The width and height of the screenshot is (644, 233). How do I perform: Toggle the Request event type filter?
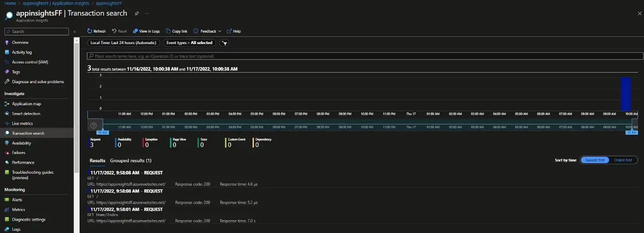pos(95,142)
